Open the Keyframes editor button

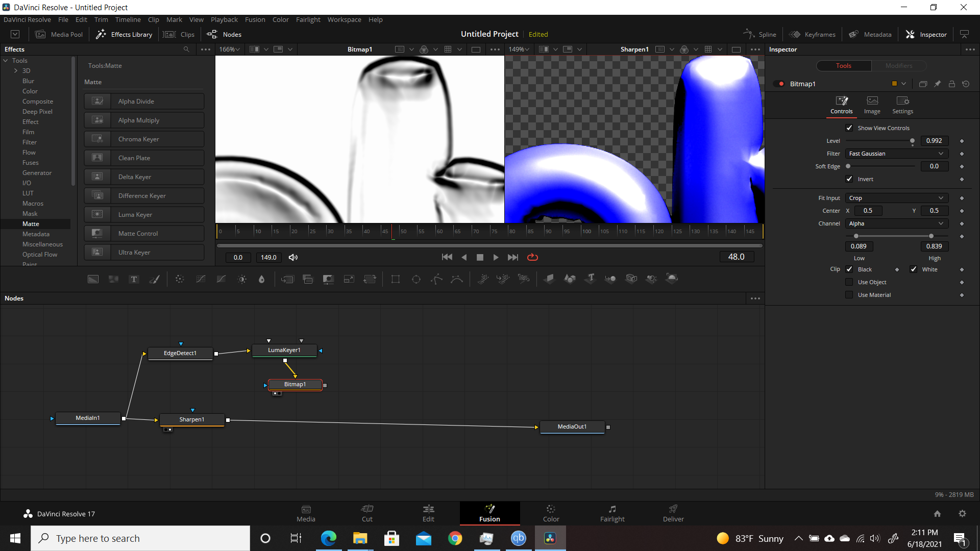tap(812, 34)
